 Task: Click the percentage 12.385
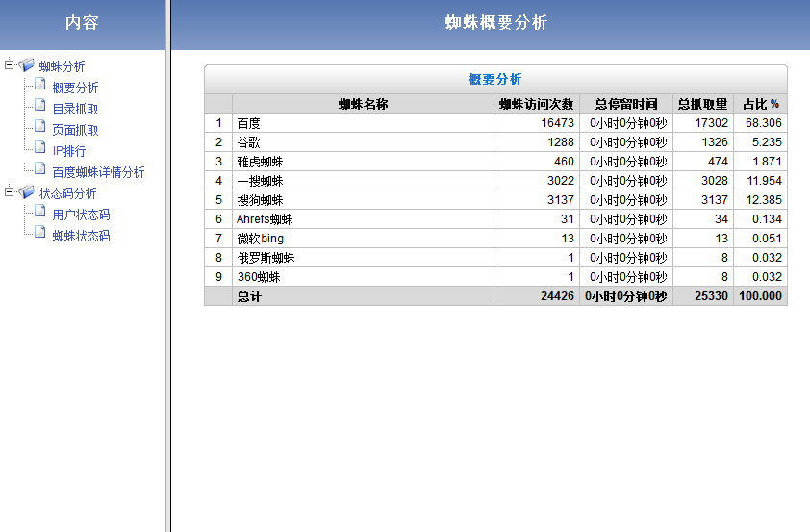[x=764, y=200]
